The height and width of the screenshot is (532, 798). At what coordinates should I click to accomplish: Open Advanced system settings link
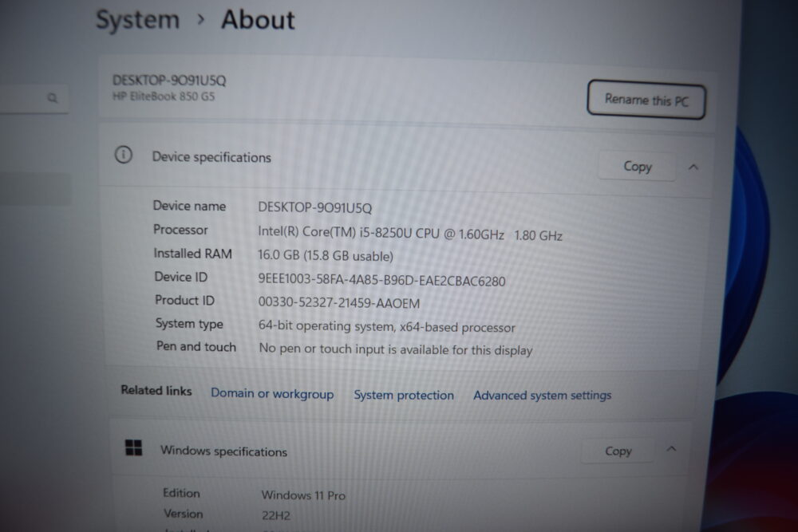click(x=543, y=395)
